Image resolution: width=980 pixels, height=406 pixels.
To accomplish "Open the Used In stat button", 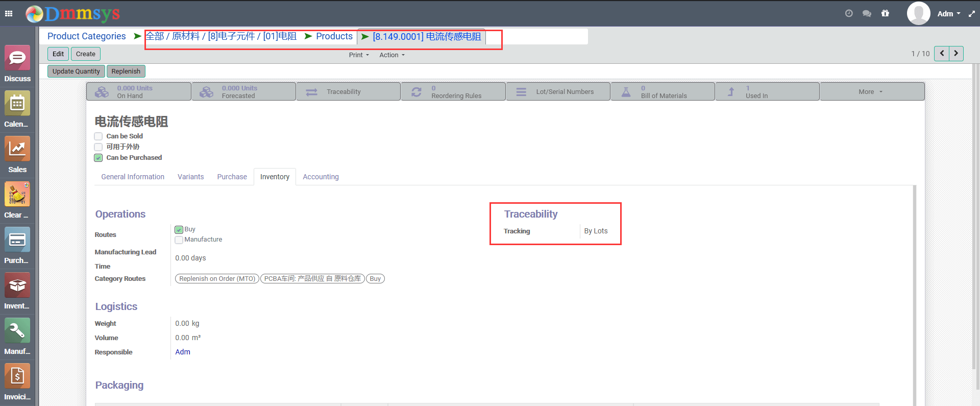I will click(x=768, y=91).
